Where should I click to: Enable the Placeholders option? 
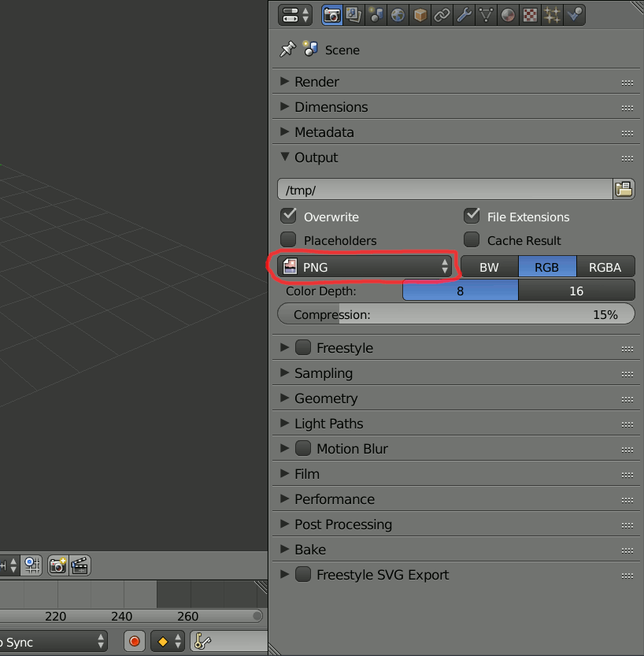tap(288, 239)
